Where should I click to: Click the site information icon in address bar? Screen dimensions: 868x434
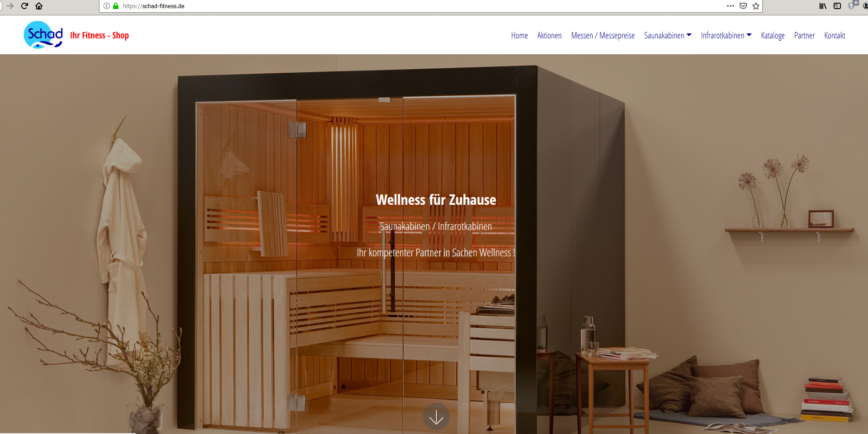tap(107, 6)
